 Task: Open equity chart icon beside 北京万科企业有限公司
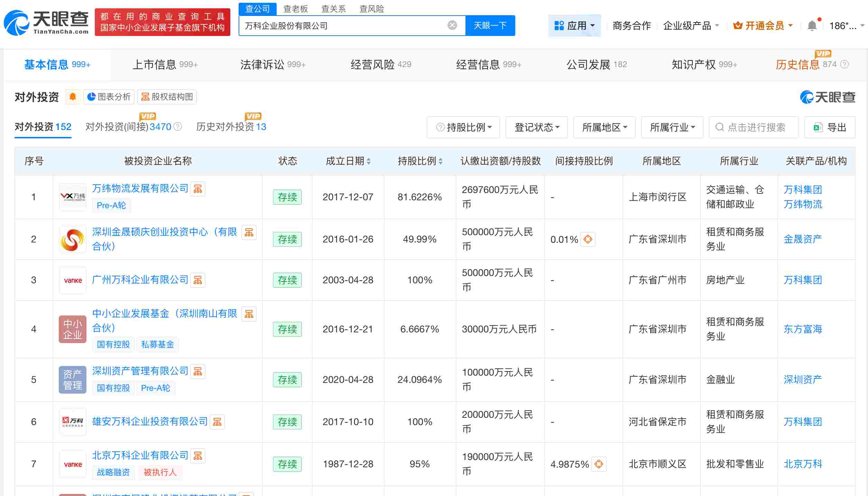click(198, 456)
